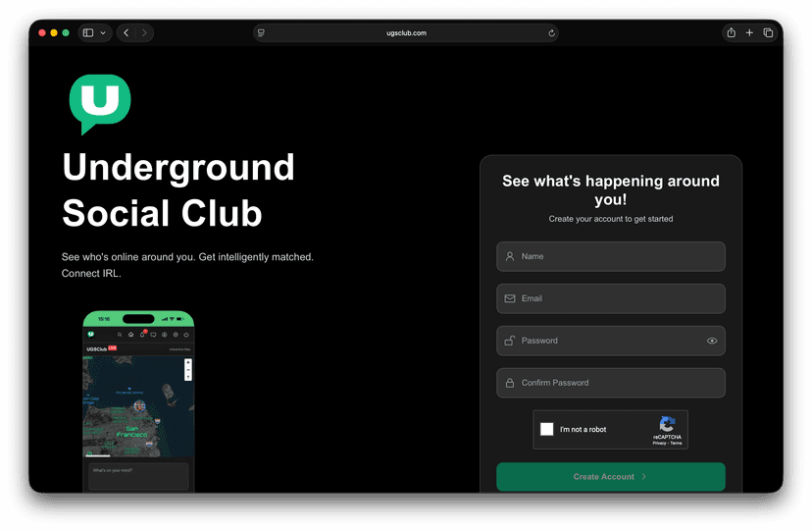Toggle password visibility eye icon

pos(712,341)
